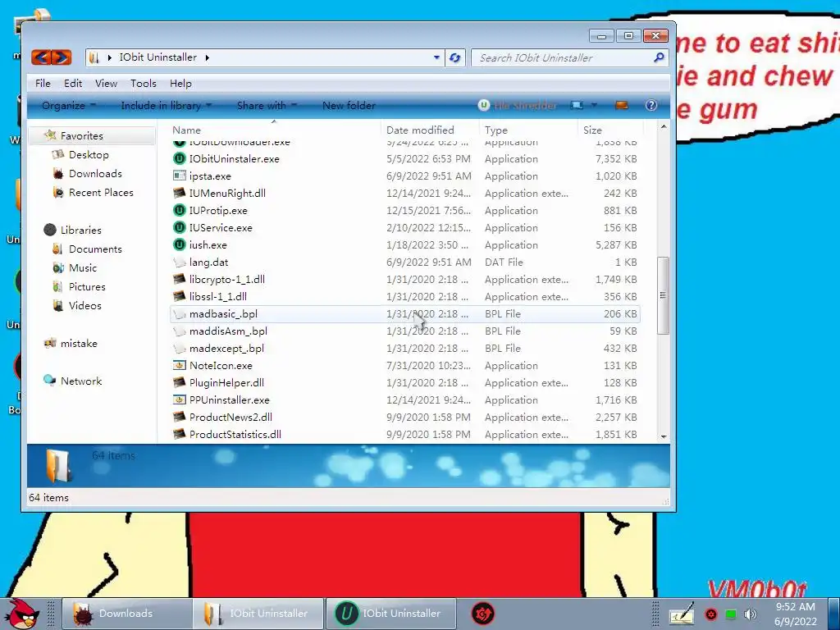Open the view options dropdown arrow
840x630 pixels.
[x=594, y=106]
